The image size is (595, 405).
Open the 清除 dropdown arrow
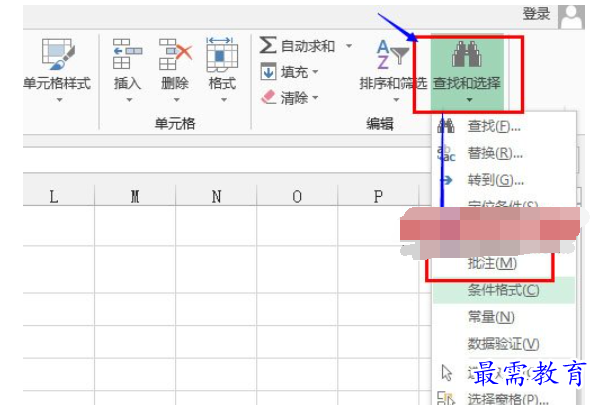point(315,98)
